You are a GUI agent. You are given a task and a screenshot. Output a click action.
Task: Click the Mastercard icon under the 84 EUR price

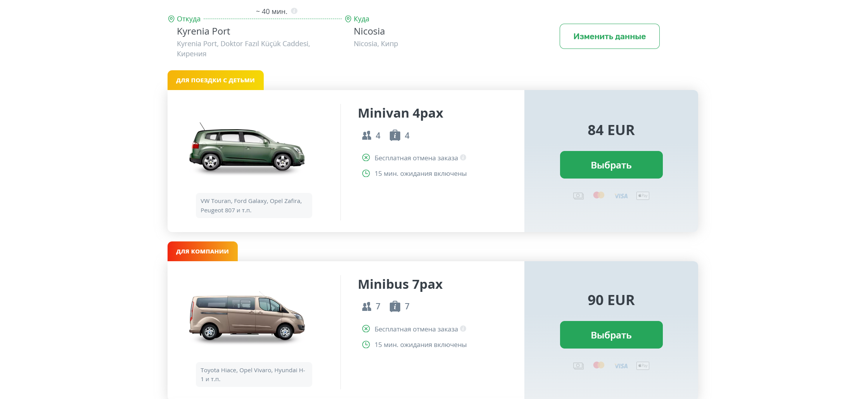point(599,195)
